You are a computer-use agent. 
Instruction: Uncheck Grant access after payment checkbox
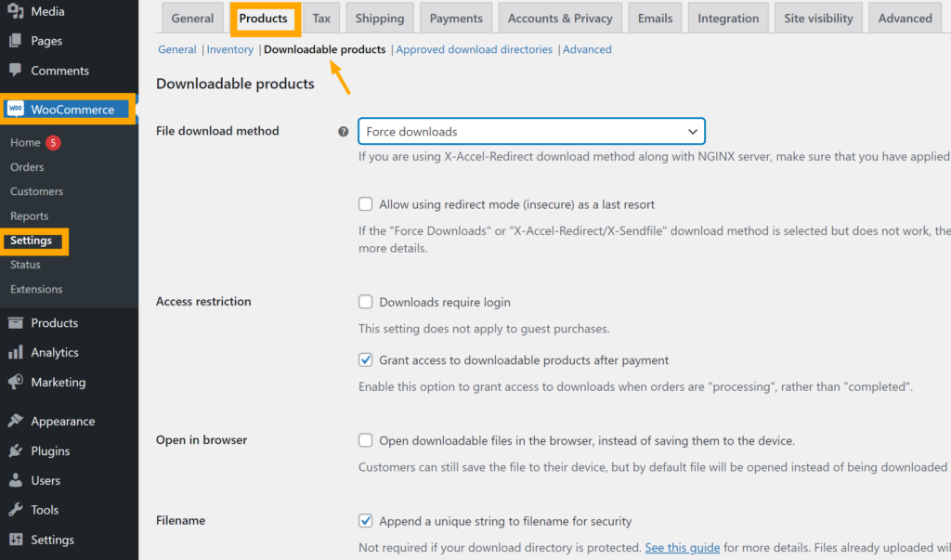click(x=366, y=360)
